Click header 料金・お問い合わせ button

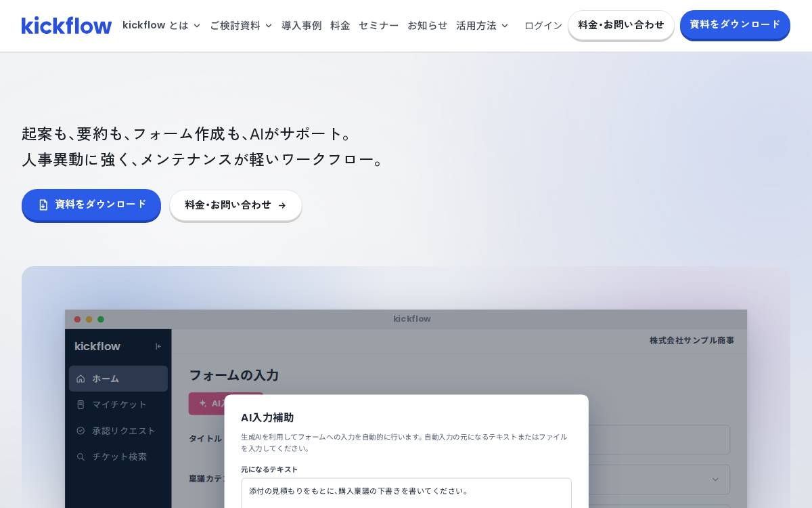(621, 25)
